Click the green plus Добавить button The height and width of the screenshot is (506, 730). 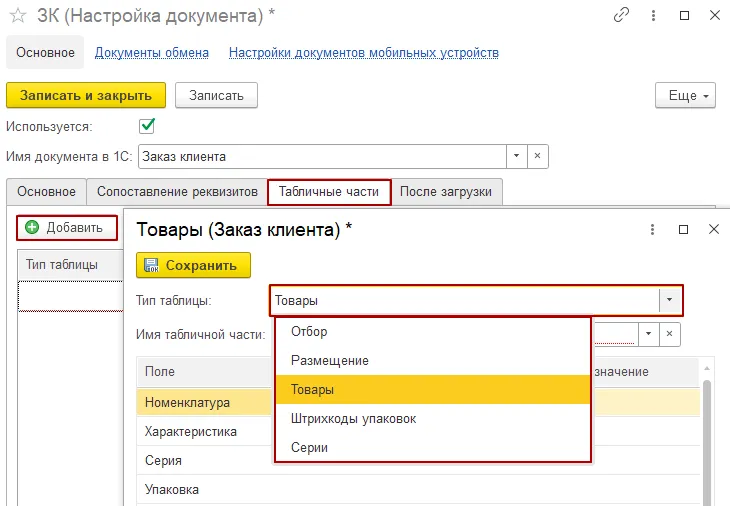(x=66, y=227)
